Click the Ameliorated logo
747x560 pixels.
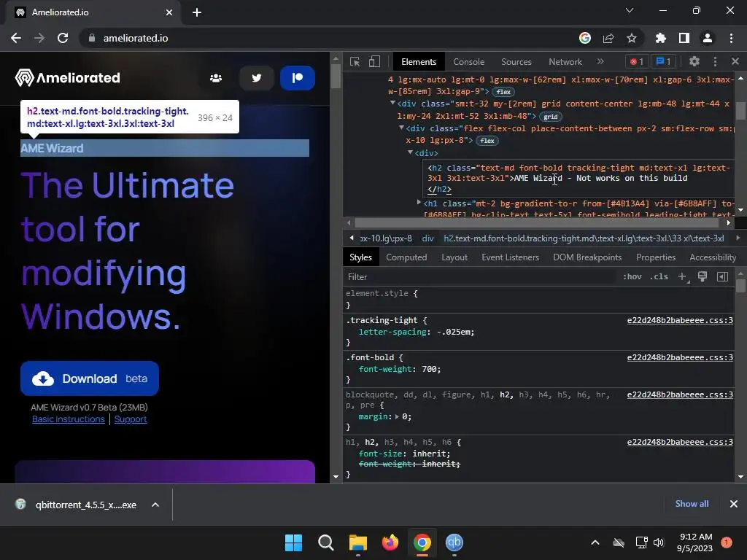pyautogui.click(x=67, y=77)
